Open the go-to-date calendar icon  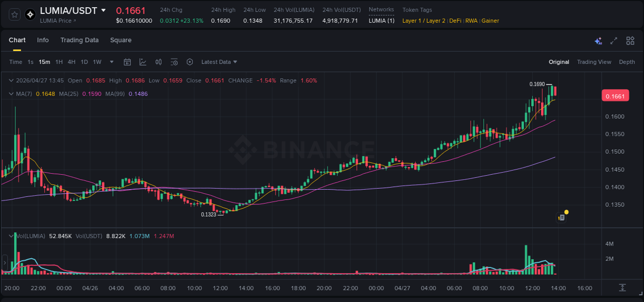click(127, 62)
